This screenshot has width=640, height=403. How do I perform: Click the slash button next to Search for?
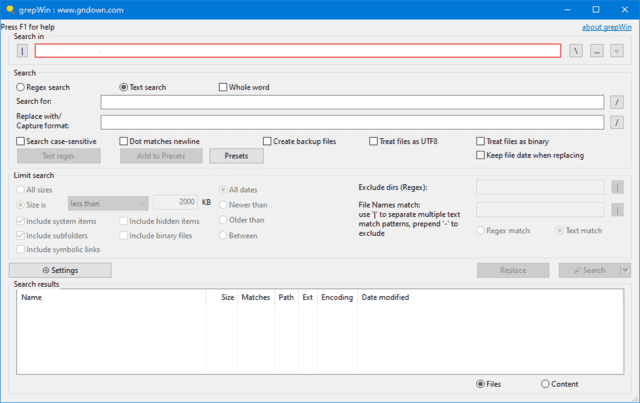tap(617, 102)
